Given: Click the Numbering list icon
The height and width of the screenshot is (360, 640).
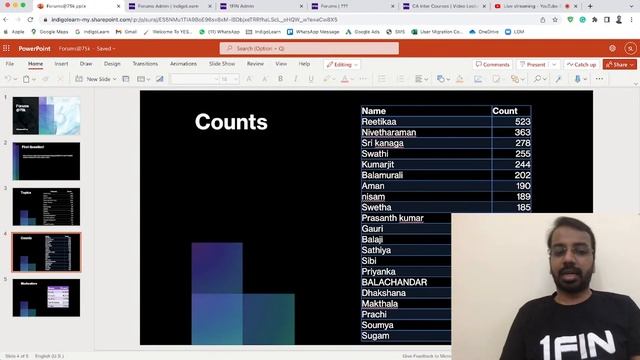Looking at the screenshot, I should (401, 79).
